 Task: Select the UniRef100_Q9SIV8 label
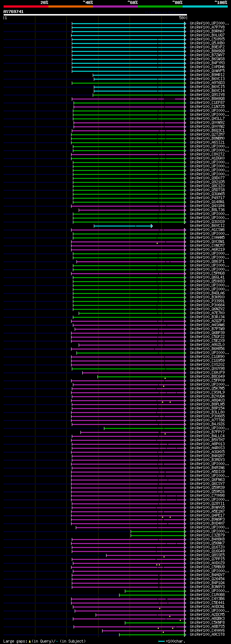207,95
